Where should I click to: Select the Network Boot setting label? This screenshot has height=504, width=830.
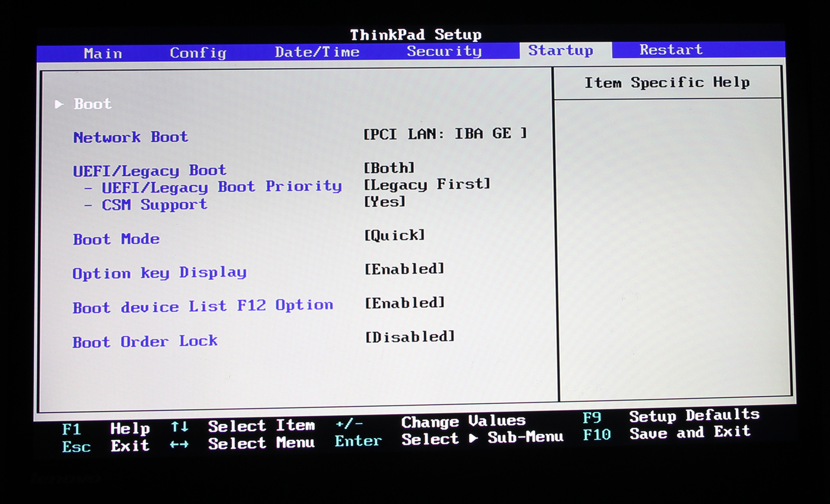pyautogui.click(x=130, y=137)
